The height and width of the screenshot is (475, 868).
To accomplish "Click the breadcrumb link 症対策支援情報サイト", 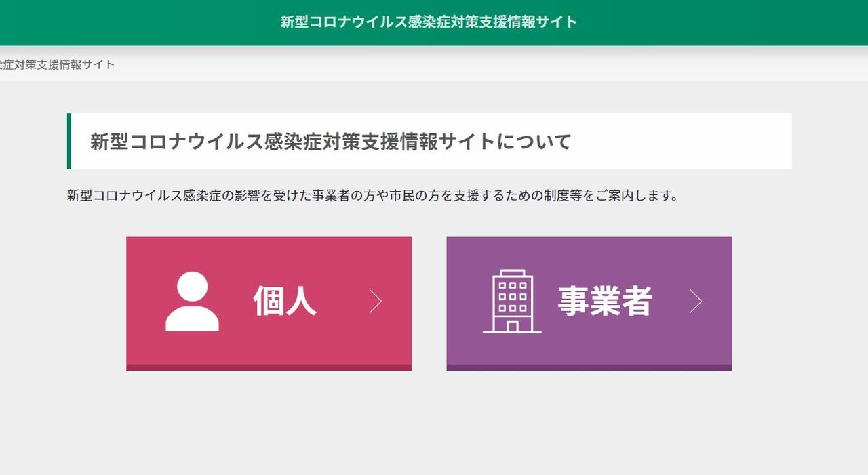I will point(58,65).
